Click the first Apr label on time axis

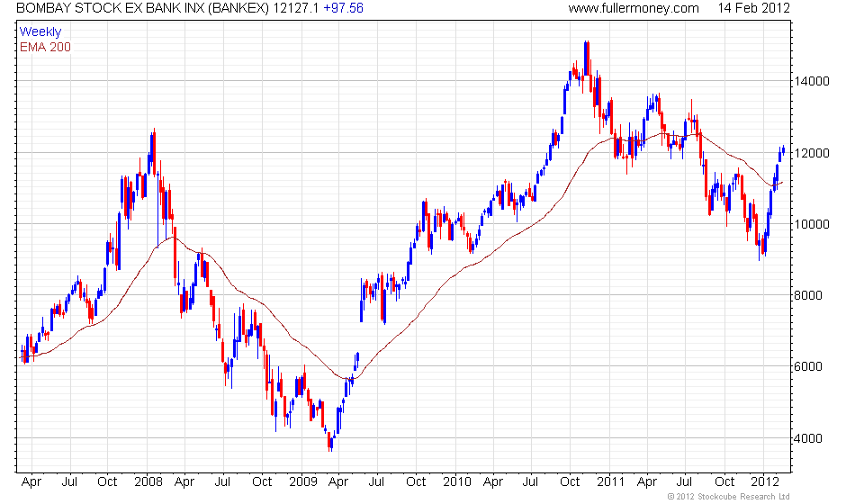pyautogui.click(x=31, y=482)
